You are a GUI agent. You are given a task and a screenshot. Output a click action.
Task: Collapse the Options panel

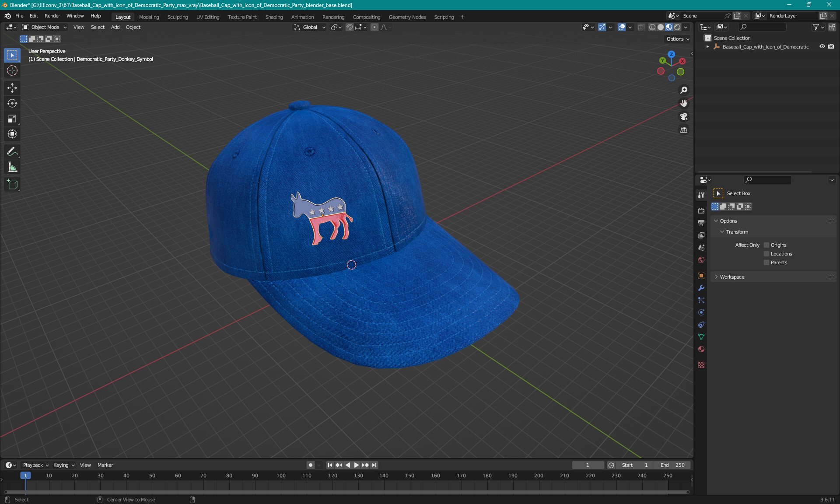tap(716, 221)
